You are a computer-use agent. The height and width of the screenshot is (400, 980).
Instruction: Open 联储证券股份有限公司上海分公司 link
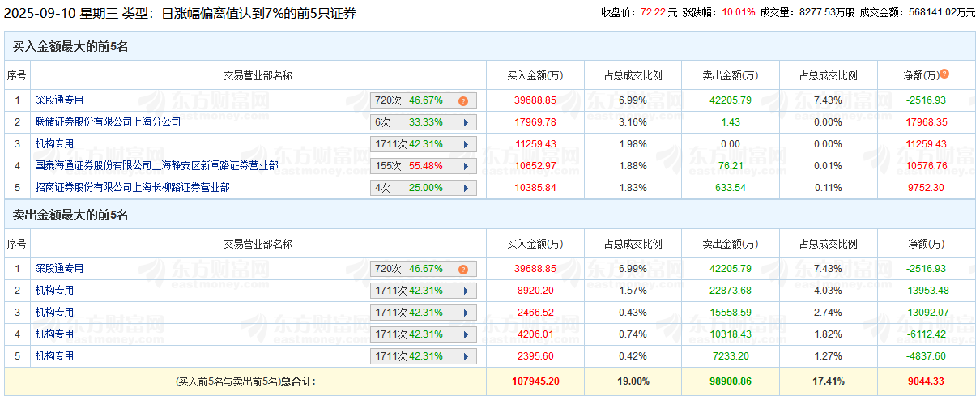[x=108, y=122]
